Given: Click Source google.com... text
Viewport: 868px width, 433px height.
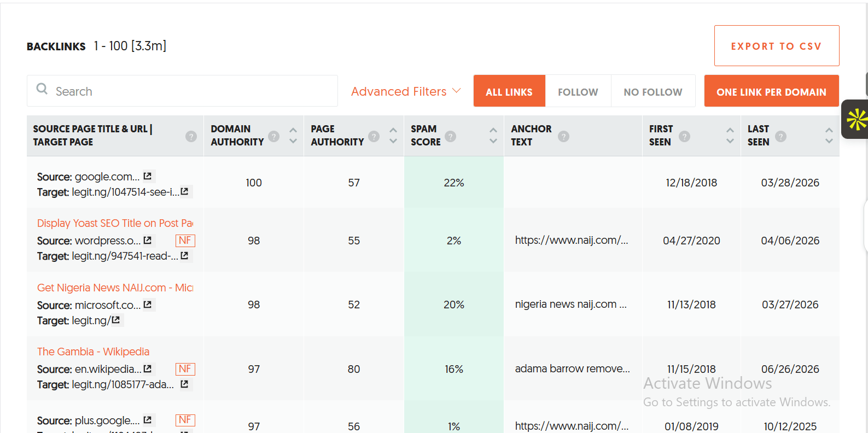Looking at the screenshot, I should 88,177.
